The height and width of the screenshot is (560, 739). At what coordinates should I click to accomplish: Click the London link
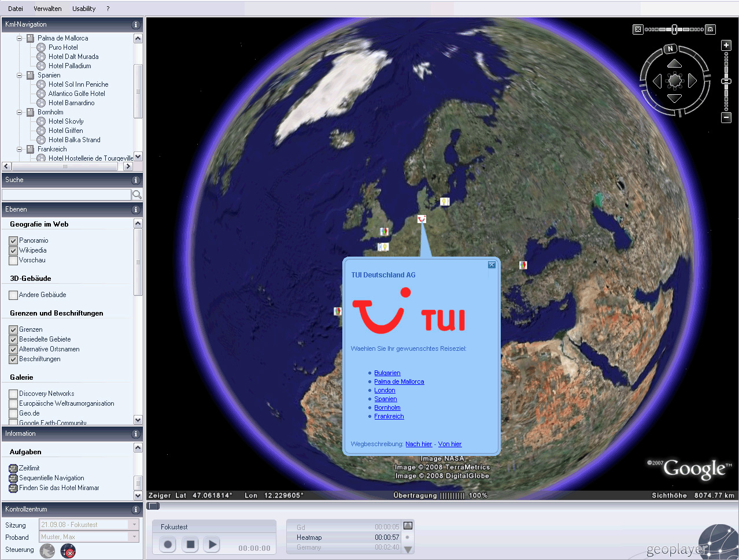(385, 391)
